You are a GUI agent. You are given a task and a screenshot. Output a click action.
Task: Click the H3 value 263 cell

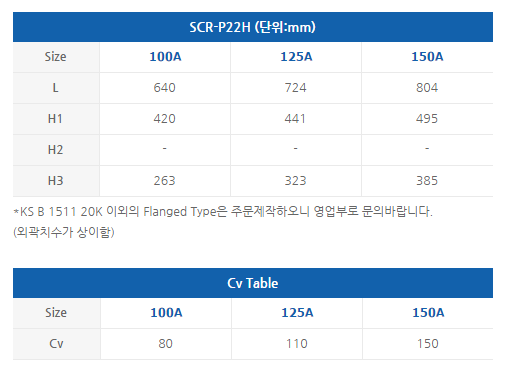pos(165,181)
